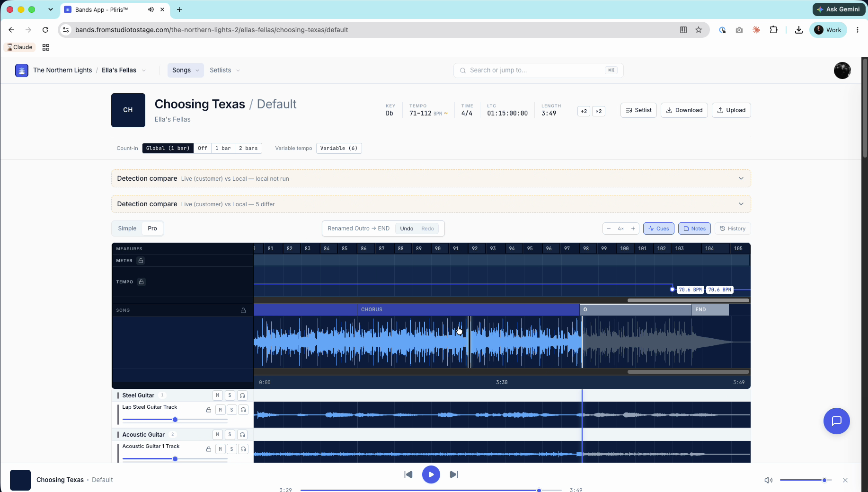Mute the Steel Guitar group
The height and width of the screenshot is (492, 868).
(x=217, y=395)
